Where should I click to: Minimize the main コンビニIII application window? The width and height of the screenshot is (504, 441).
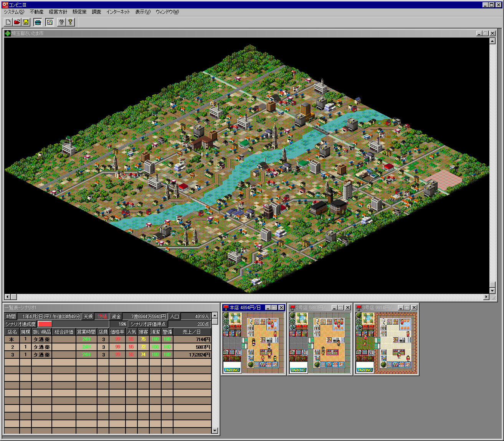pyautogui.click(x=486, y=5)
